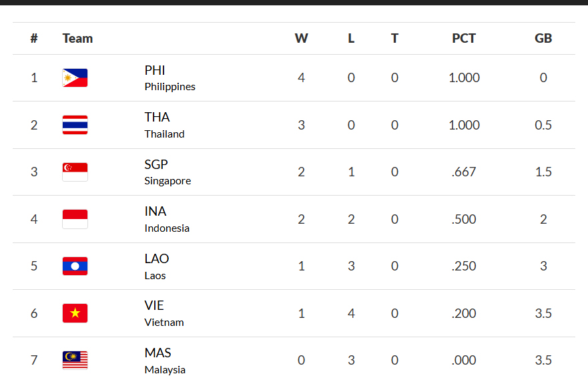Open the INA Indonesia team page
Screen dimensions: 588x380
tap(167, 219)
